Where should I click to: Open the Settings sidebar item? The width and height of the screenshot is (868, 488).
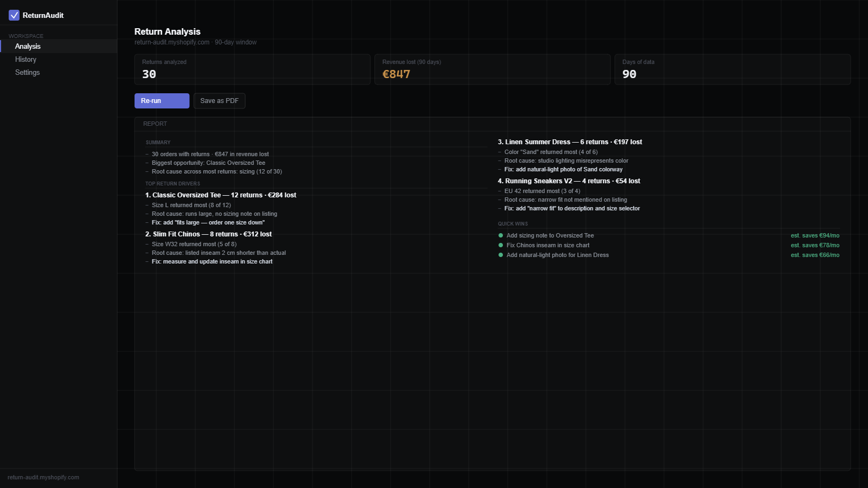coord(59,72)
